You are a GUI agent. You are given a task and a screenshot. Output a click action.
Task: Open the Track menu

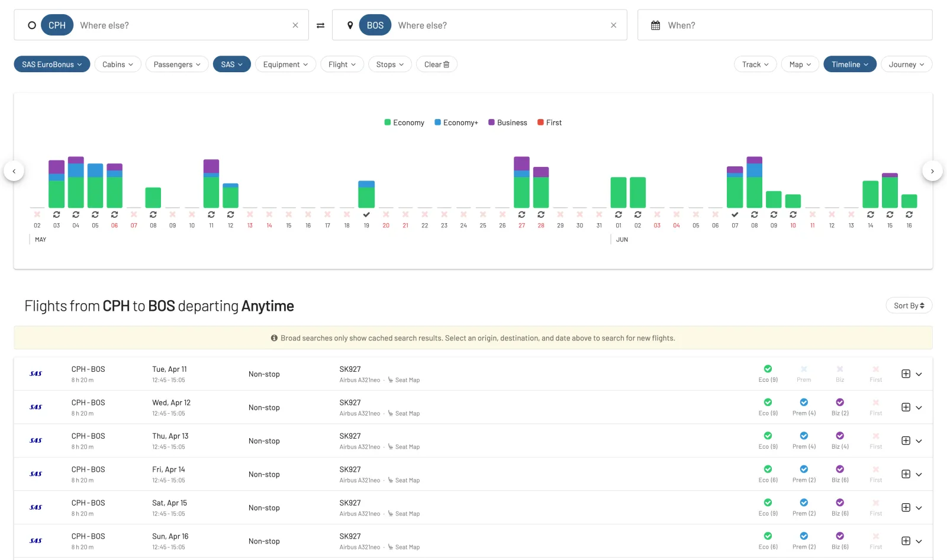point(756,65)
